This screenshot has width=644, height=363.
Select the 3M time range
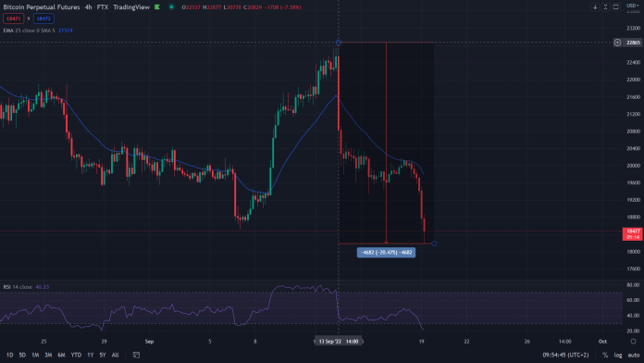click(48, 355)
